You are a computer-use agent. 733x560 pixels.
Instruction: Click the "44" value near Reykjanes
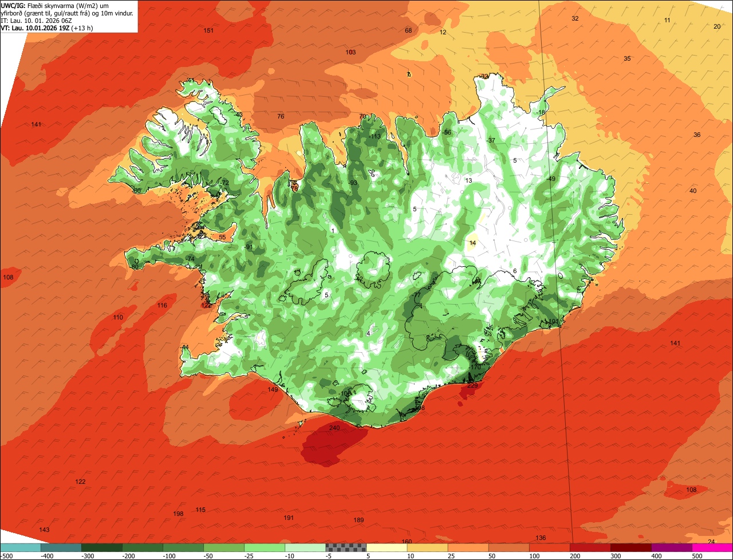(185, 348)
